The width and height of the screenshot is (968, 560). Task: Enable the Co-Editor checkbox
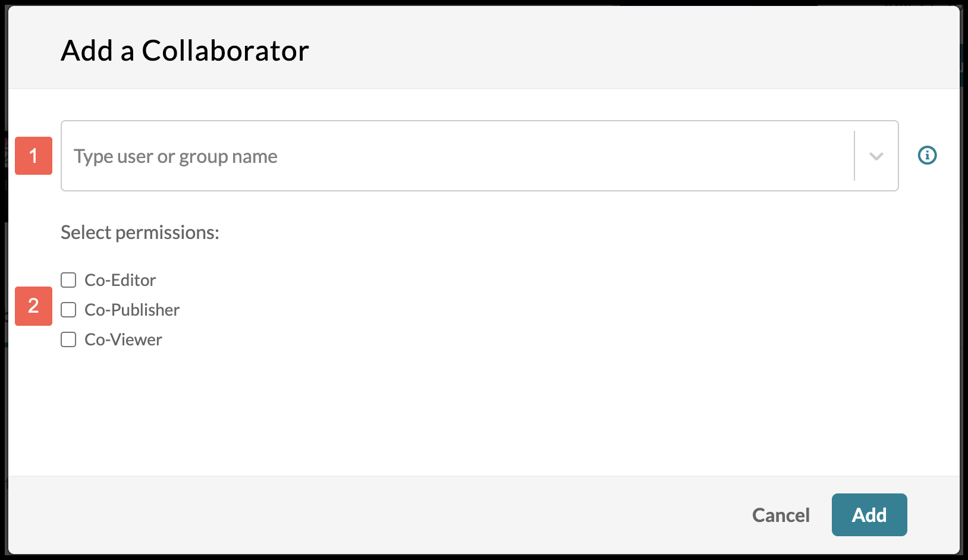click(68, 280)
